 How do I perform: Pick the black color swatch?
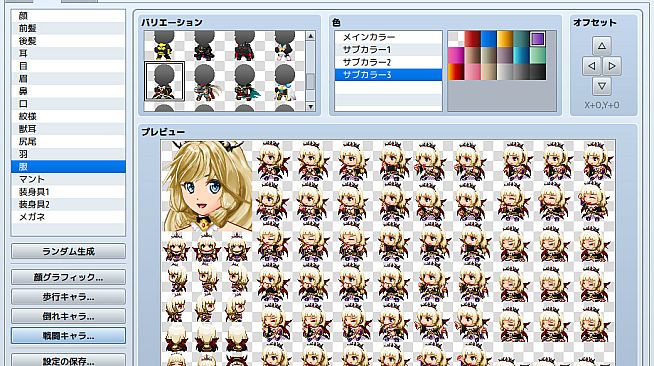click(538, 72)
